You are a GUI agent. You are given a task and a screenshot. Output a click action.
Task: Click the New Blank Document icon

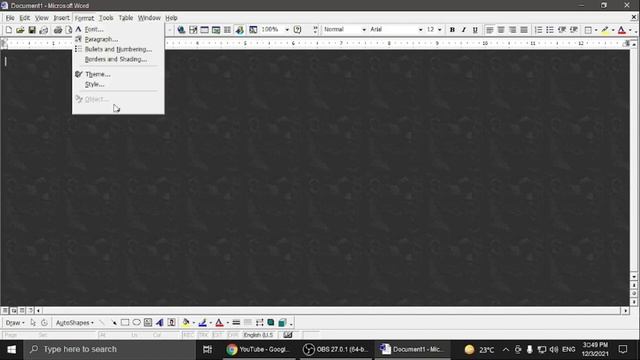point(9,30)
